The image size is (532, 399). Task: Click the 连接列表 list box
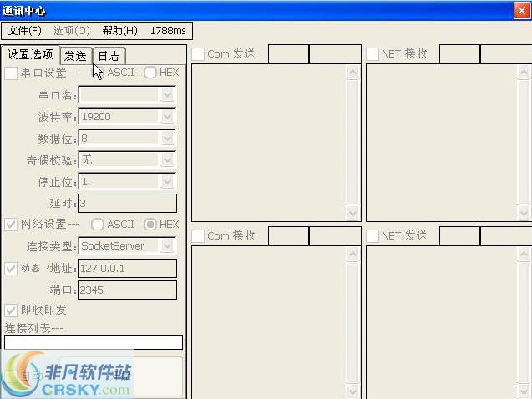click(94, 342)
